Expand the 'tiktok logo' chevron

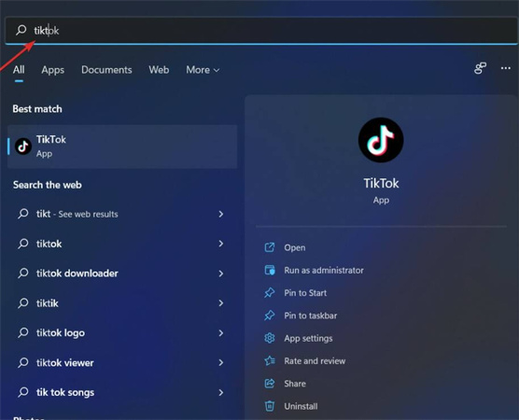click(221, 333)
